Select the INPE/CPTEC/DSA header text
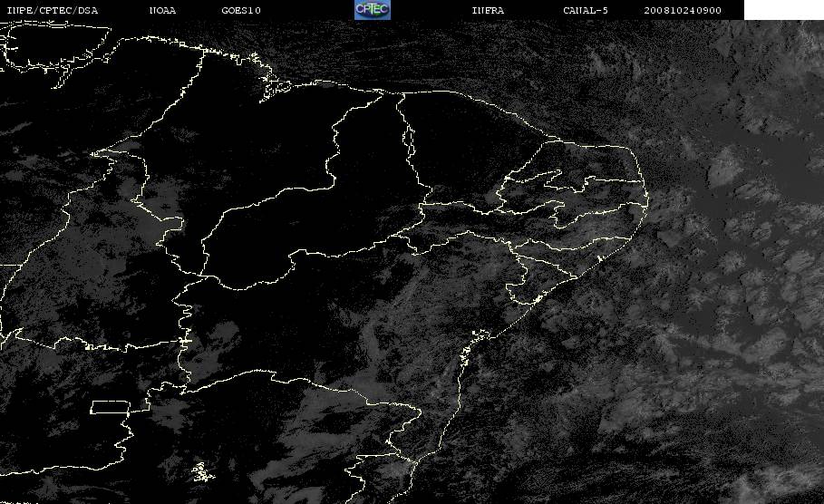 53,11
